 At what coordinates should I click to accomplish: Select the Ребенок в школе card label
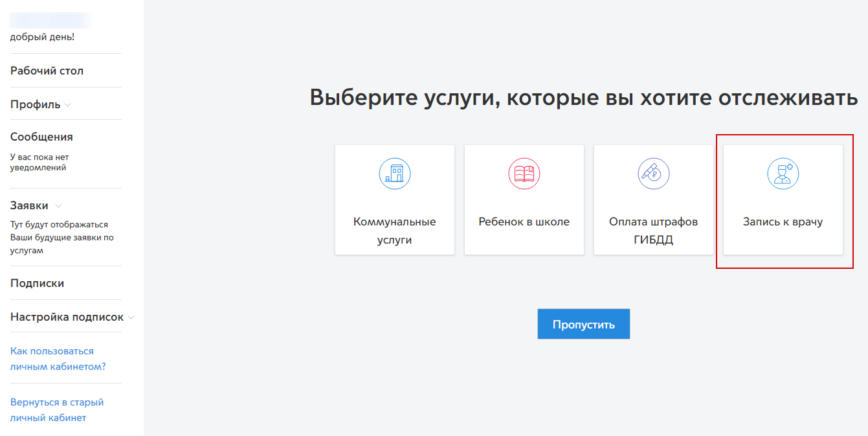coord(524,222)
